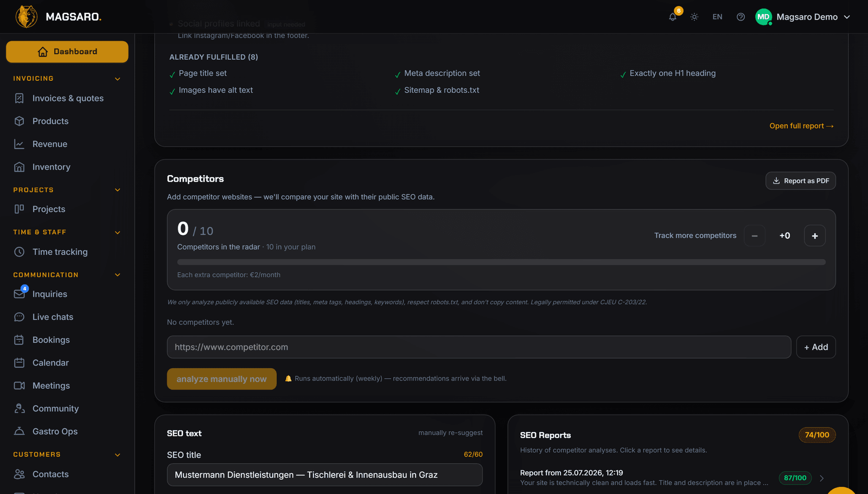Open Calendar icon in sidebar

[x=20, y=363]
